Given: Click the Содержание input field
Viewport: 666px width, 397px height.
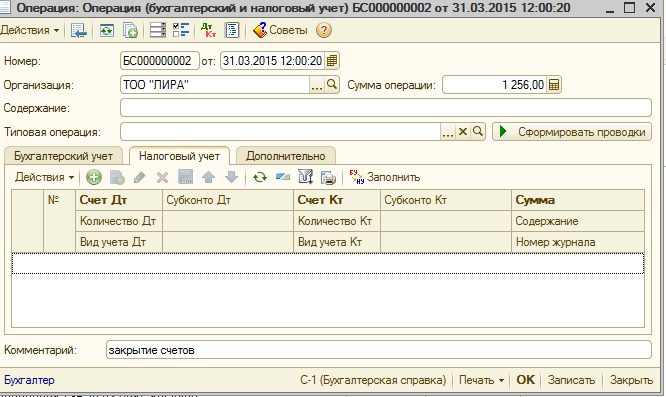Looking at the screenshot, I should [386, 108].
